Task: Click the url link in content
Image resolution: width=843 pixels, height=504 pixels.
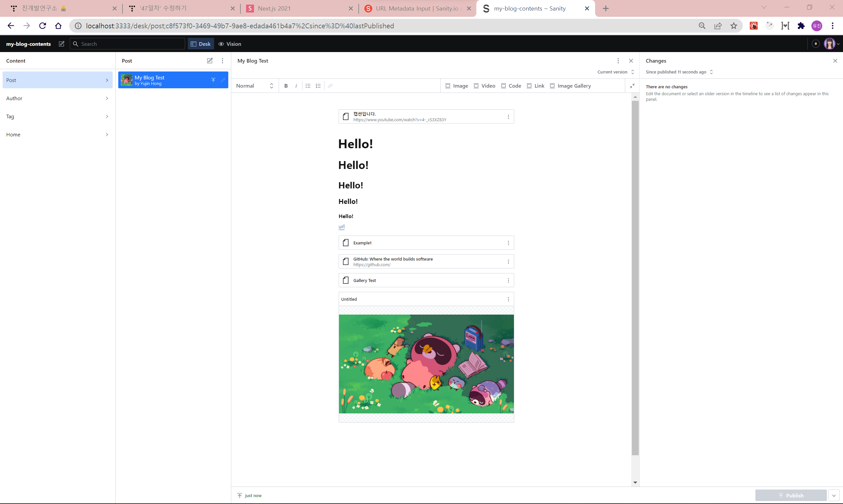Action: pyautogui.click(x=341, y=227)
